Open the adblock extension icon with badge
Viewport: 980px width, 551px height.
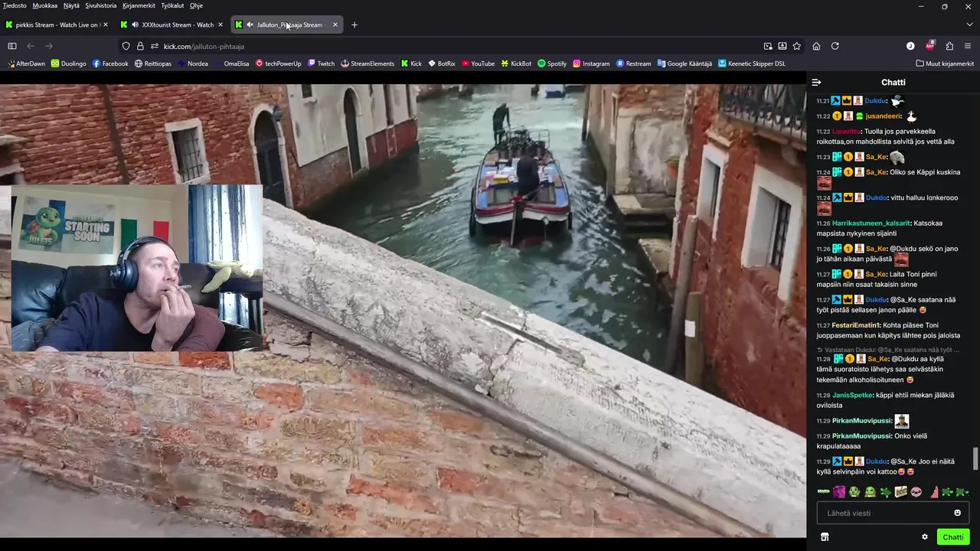(x=930, y=46)
